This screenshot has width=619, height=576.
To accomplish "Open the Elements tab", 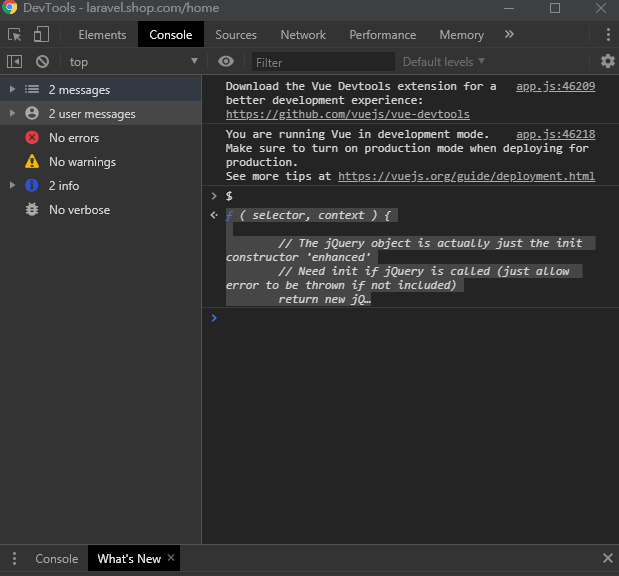I will click(x=102, y=35).
